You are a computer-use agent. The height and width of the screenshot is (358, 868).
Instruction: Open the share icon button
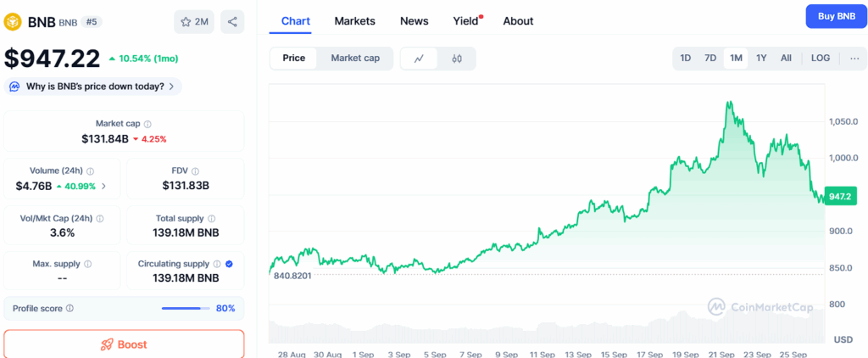coord(232,22)
